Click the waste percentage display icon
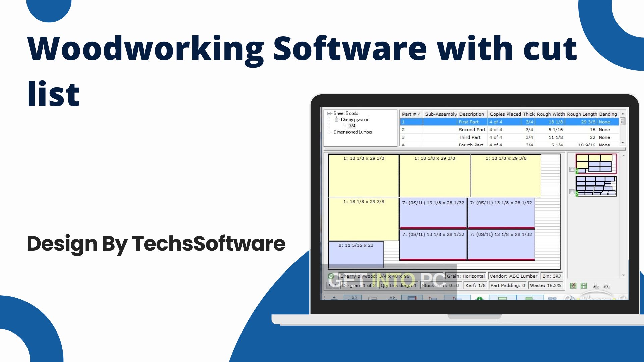The image size is (644, 362). tap(546, 286)
